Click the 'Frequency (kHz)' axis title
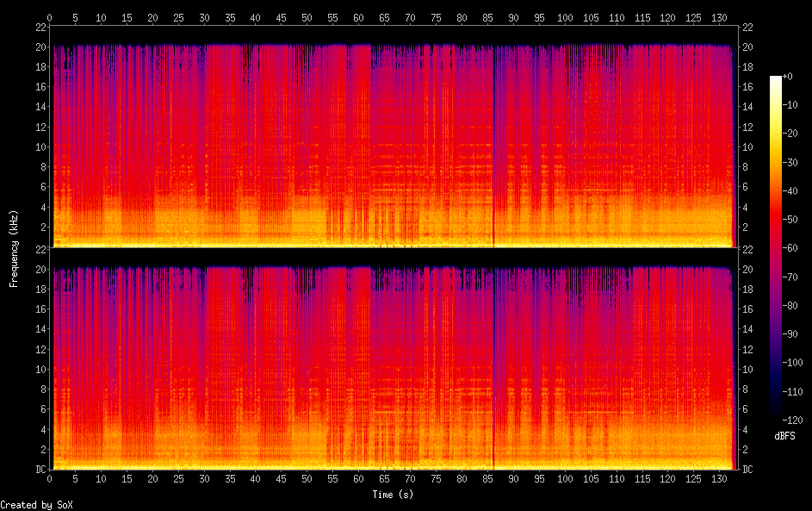Screen dimensions: 812x511 [x=14, y=248]
